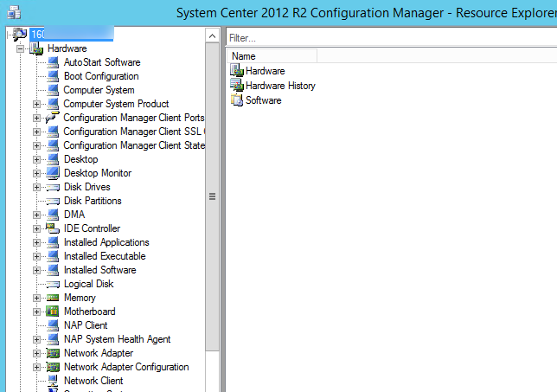Click the Desktop item icon in tree

tap(53, 159)
